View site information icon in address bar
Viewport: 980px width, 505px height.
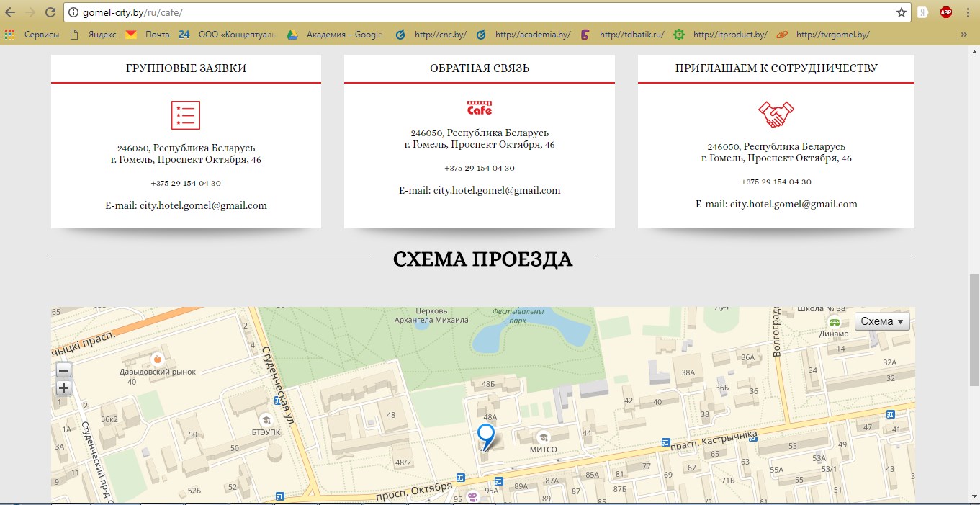click(x=73, y=12)
